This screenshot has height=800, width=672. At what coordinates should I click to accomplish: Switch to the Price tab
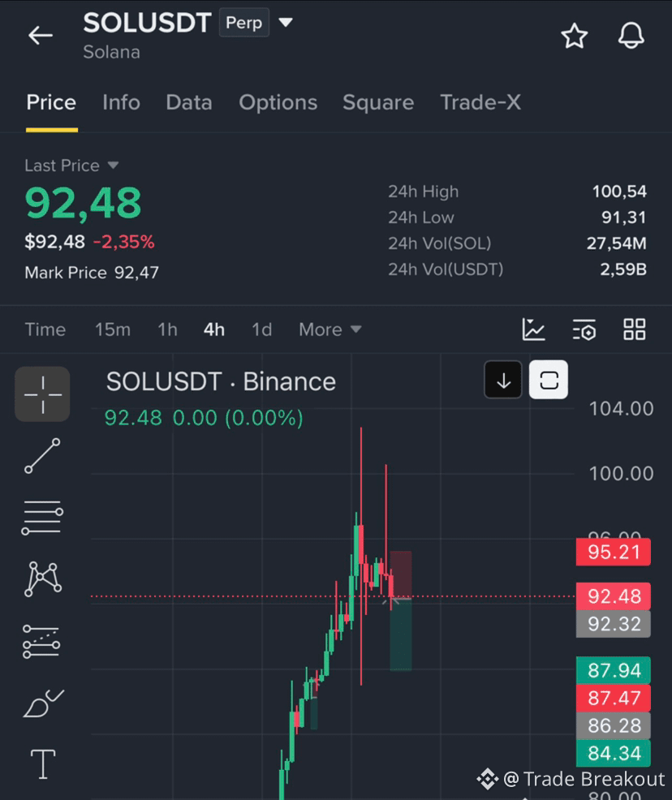pos(51,102)
